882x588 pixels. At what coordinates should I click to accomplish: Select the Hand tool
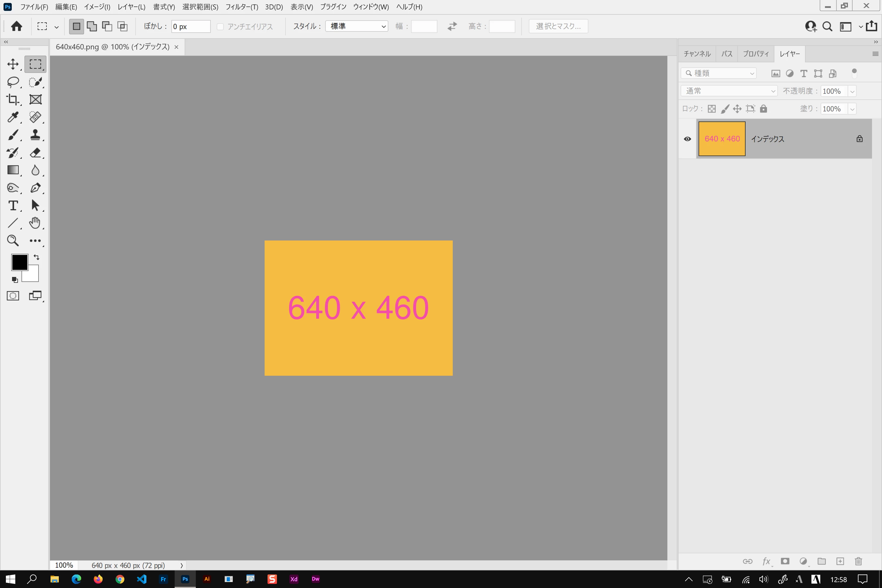(x=35, y=223)
